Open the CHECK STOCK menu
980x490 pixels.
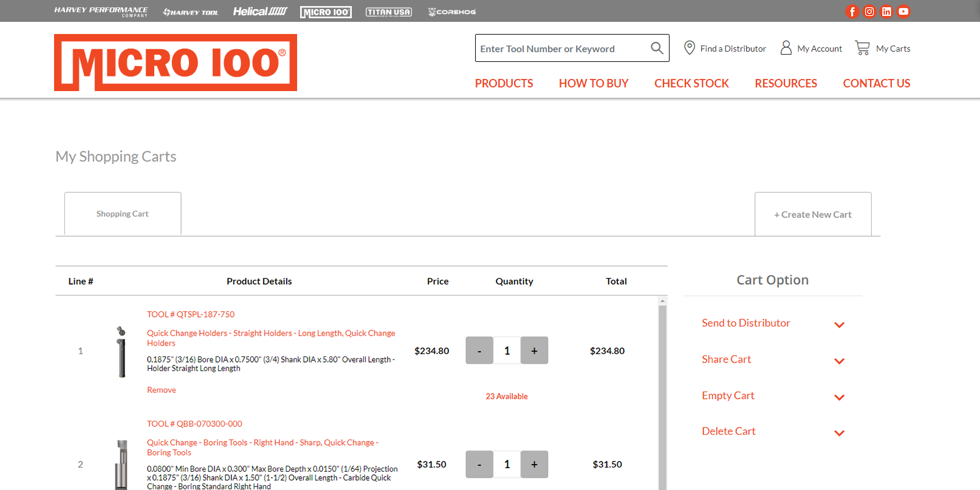coord(691,83)
